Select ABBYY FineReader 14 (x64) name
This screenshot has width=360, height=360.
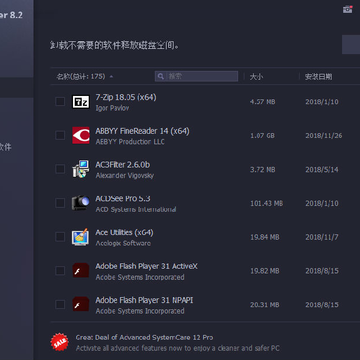click(142, 131)
